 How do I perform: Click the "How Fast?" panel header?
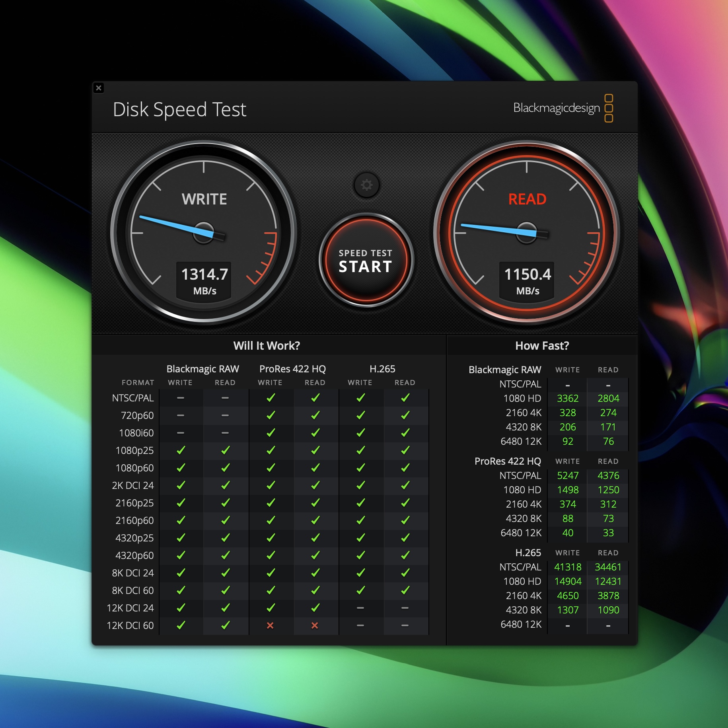click(542, 345)
